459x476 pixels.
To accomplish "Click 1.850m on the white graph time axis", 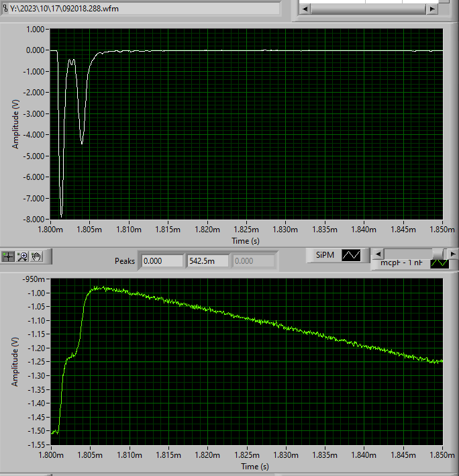I will [442, 230].
